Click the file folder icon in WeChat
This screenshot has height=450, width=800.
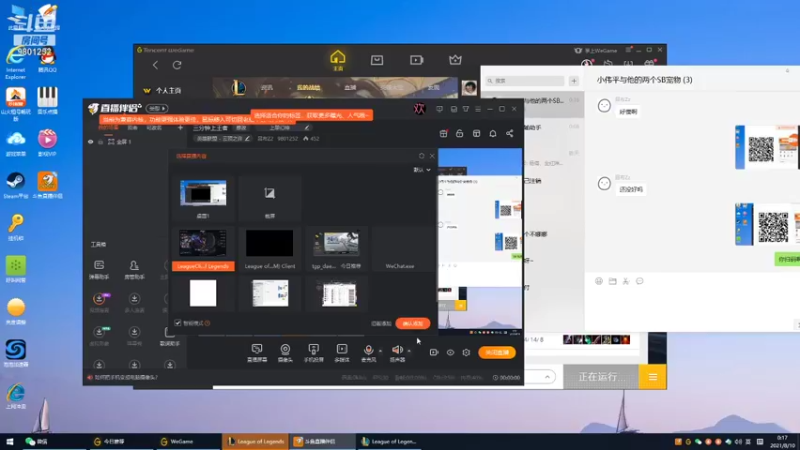(x=613, y=281)
